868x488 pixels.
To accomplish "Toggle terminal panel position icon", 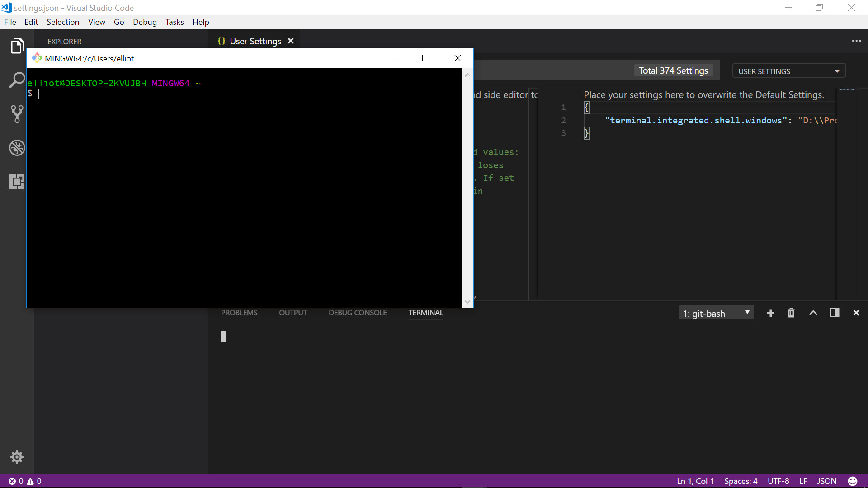I will click(835, 313).
